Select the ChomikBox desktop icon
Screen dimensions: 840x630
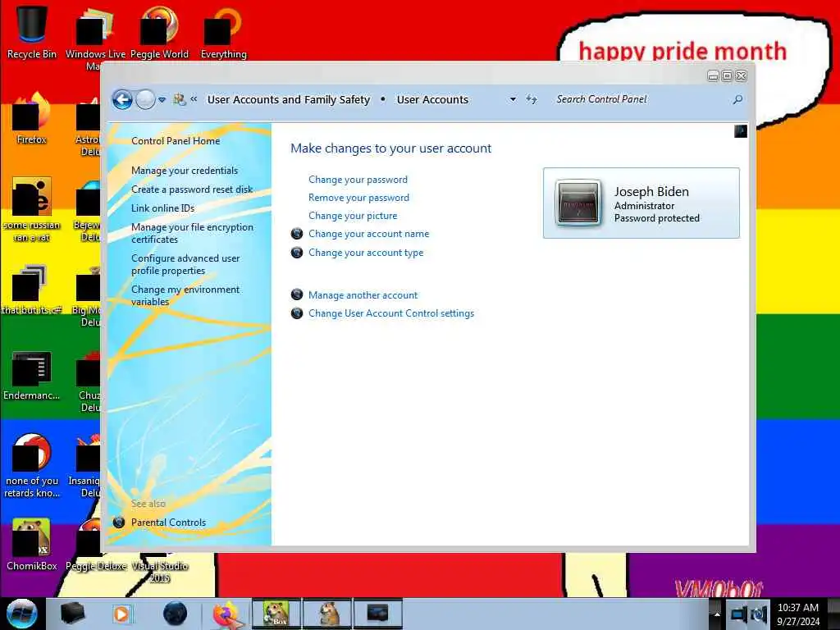(32, 545)
